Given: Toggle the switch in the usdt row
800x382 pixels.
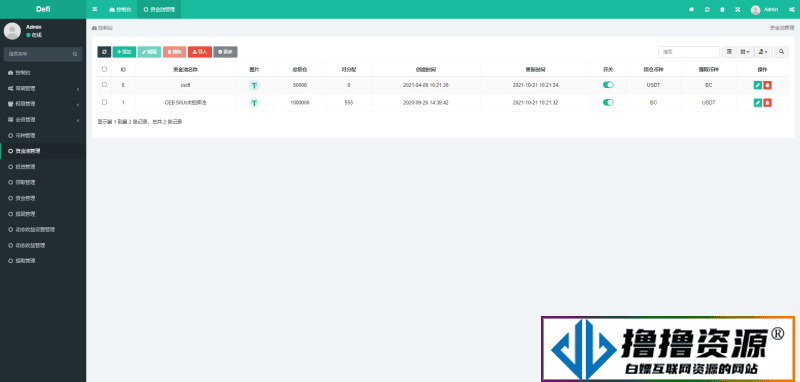Looking at the screenshot, I should [608, 85].
